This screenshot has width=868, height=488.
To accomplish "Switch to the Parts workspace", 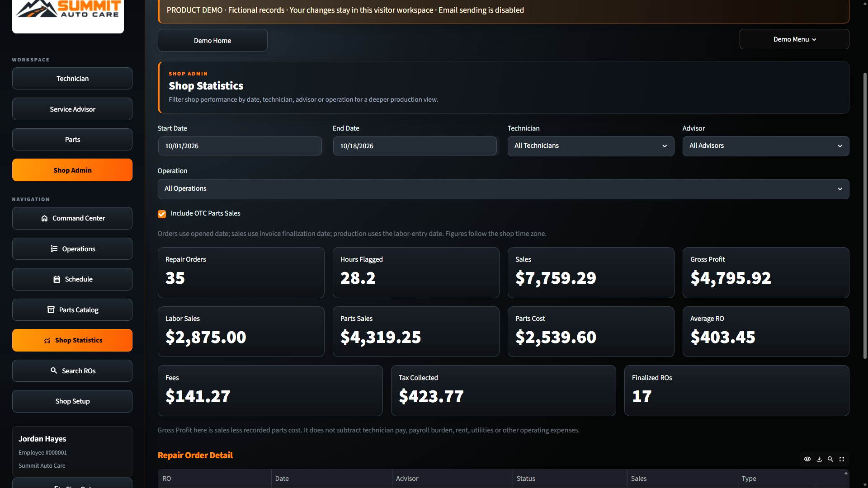I will tap(72, 140).
